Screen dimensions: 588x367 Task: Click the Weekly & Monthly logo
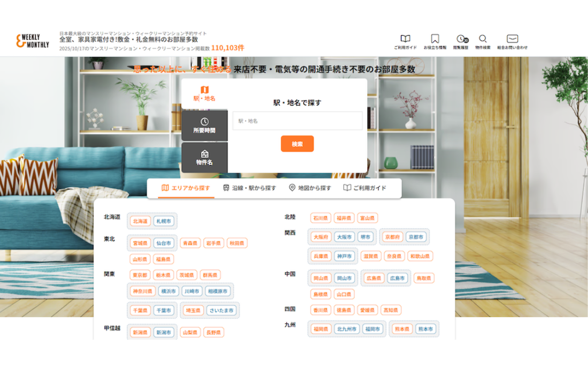pyautogui.click(x=33, y=42)
